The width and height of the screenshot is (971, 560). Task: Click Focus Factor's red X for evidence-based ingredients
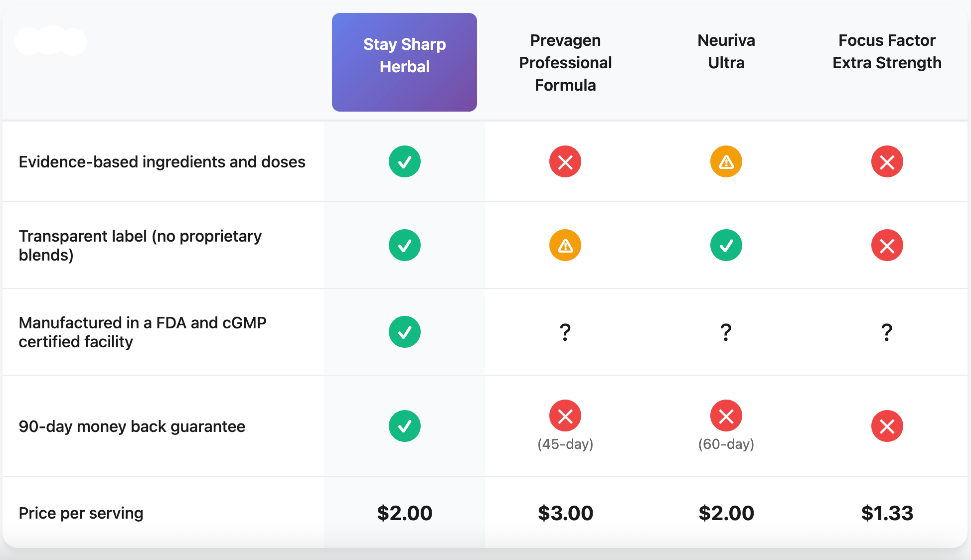(887, 161)
